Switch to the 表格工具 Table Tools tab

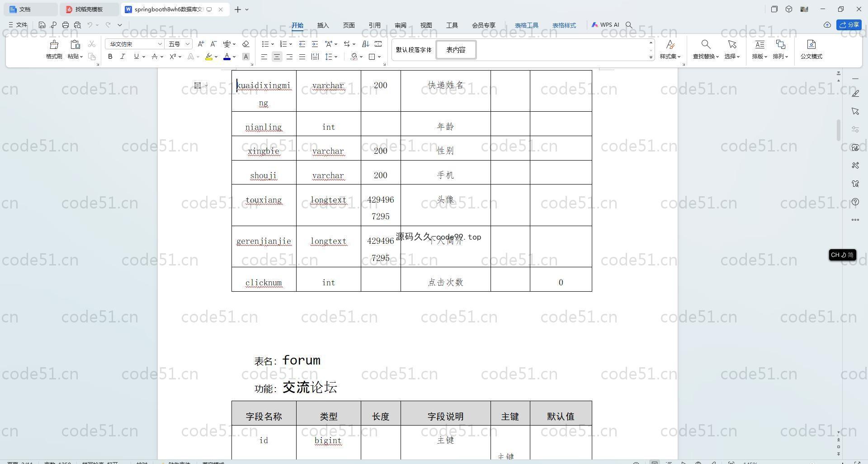527,25
